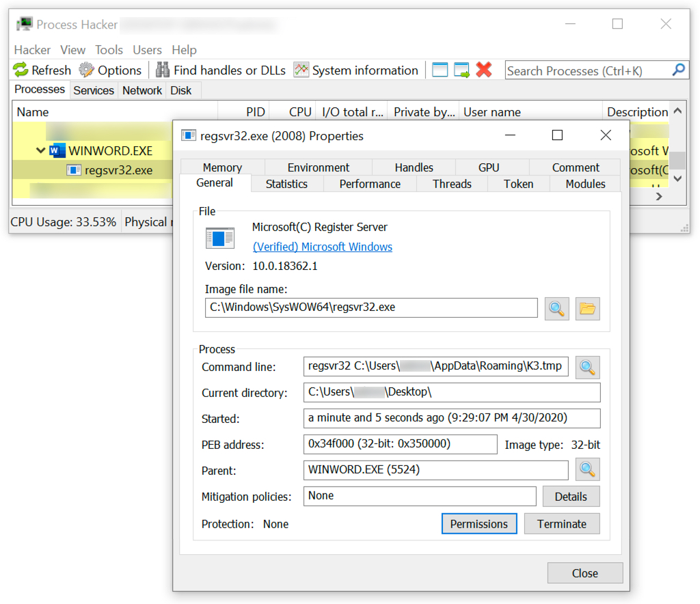Click the Close button in Properties
The height and width of the screenshot is (604, 700).
(x=585, y=573)
